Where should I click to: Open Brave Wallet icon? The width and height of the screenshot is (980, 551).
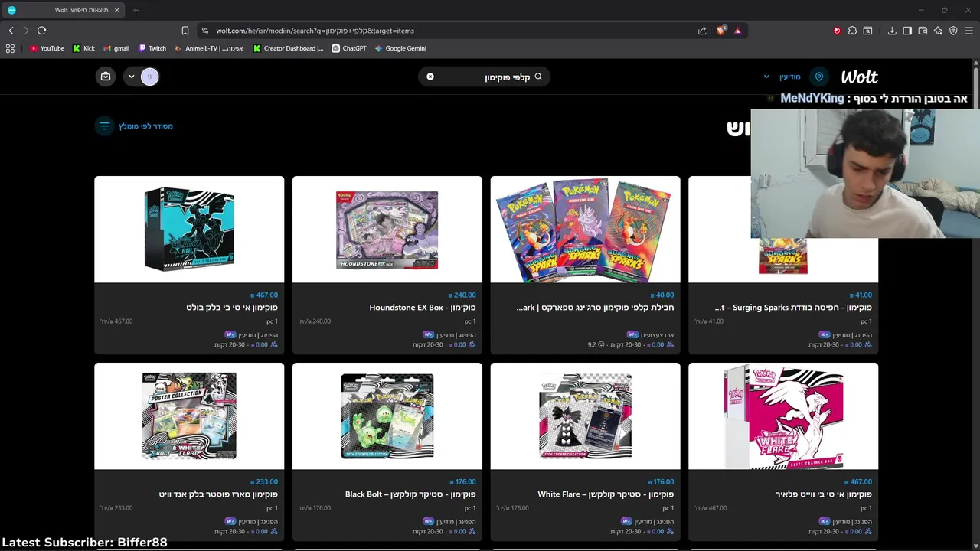pos(923,31)
